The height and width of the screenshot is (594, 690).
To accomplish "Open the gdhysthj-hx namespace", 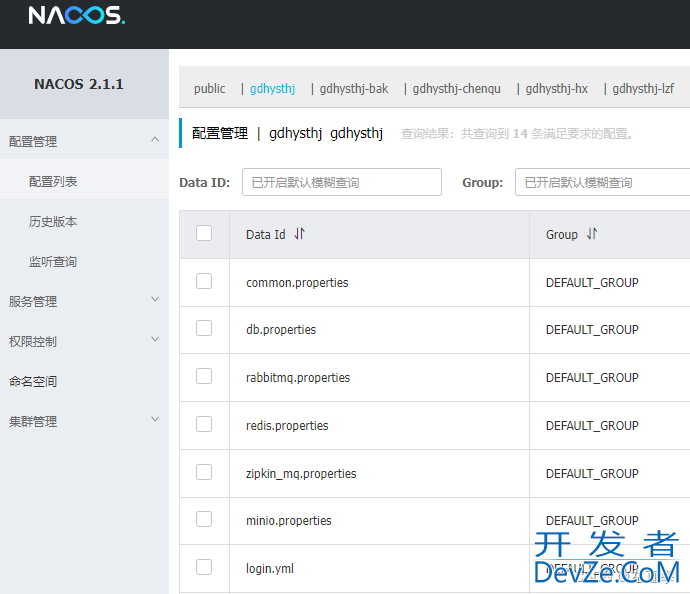I will point(557,89).
